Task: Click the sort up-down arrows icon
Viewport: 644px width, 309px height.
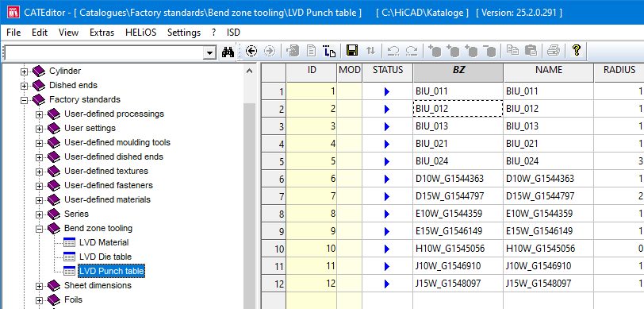Action: tap(371, 51)
